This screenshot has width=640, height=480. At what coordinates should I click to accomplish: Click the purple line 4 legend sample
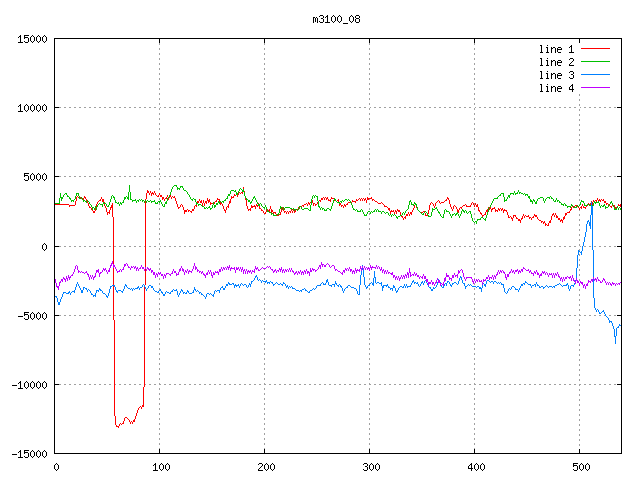point(595,88)
